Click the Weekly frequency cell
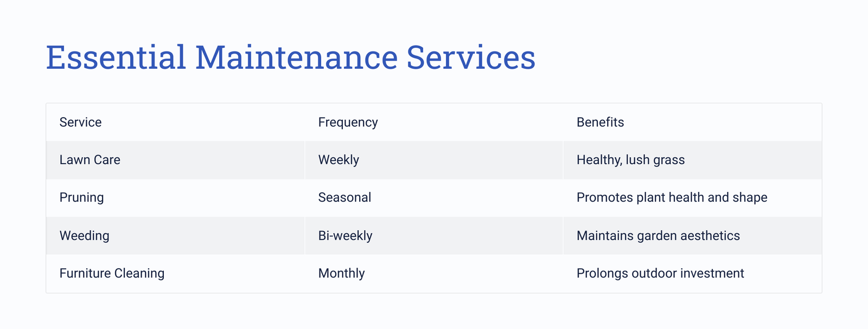This screenshot has height=329, width=868. (434, 160)
